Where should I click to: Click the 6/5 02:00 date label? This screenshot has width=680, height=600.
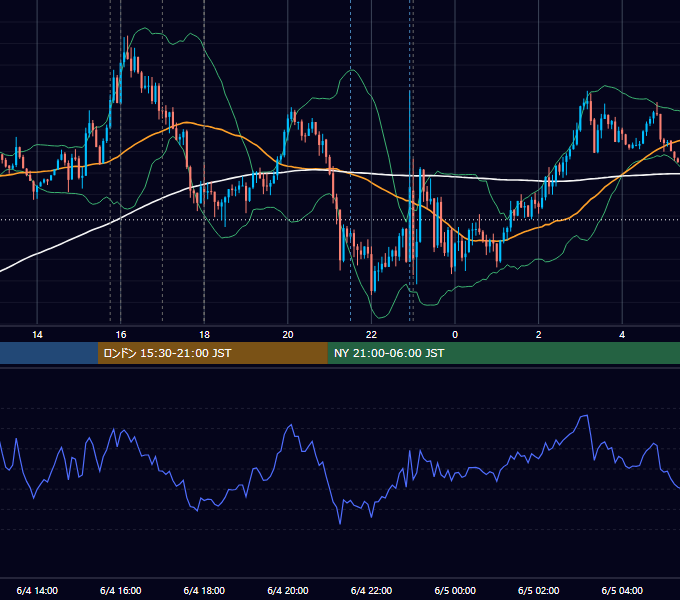pos(539,590)
